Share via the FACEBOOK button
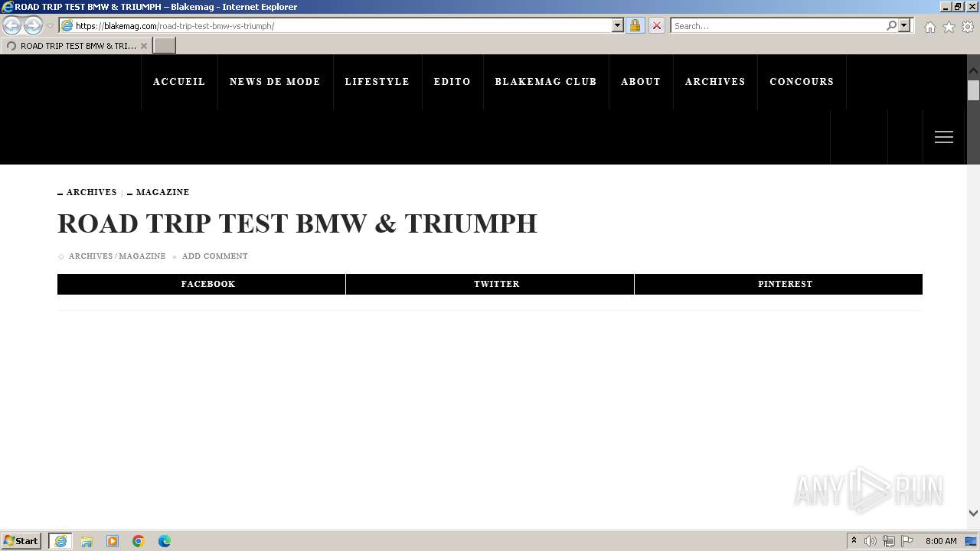The height and width of the screenshot is (551, 980). 201,284
